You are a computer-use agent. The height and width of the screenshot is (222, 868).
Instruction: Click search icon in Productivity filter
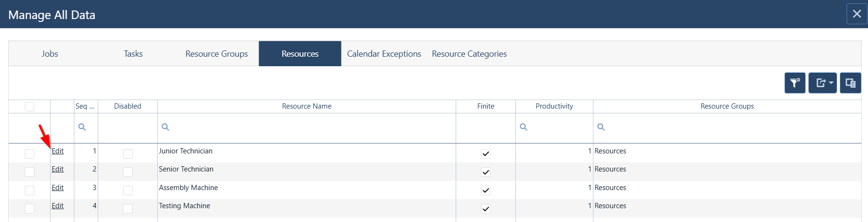[523, 127]
